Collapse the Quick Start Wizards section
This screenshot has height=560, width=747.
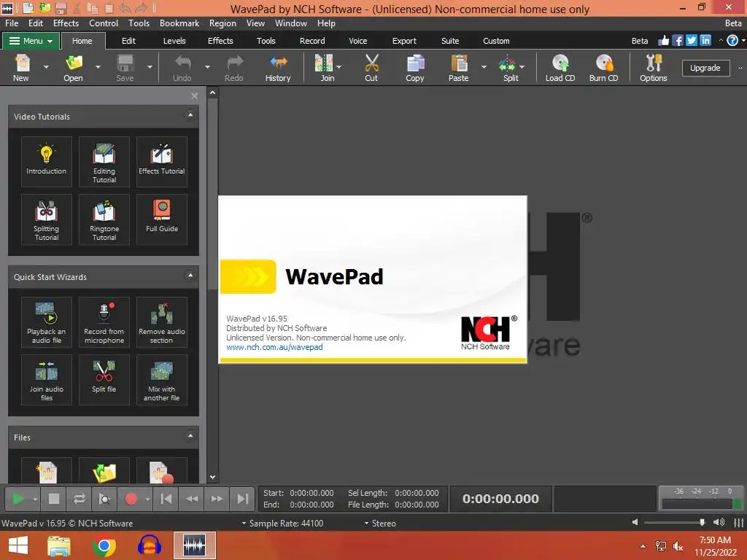pos(190,276)
